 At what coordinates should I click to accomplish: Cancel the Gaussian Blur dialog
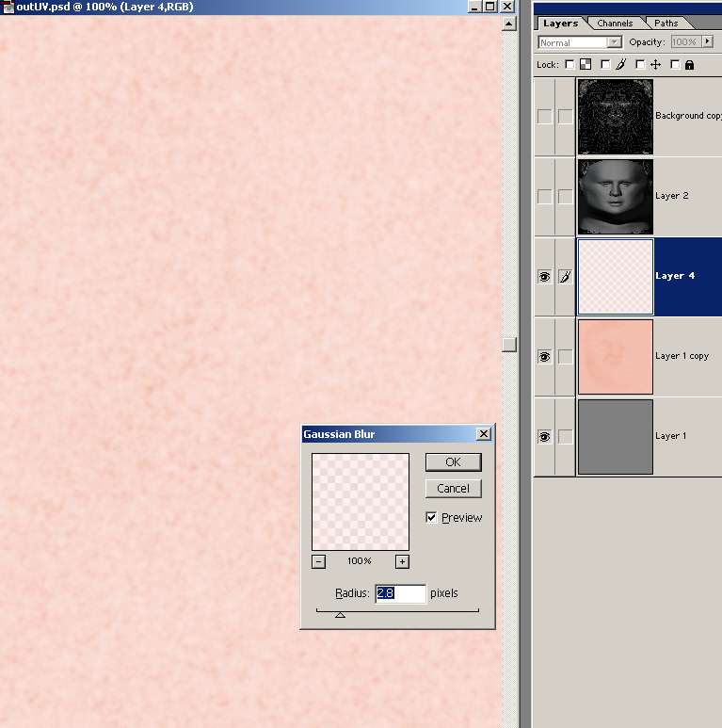click(453, 489)
